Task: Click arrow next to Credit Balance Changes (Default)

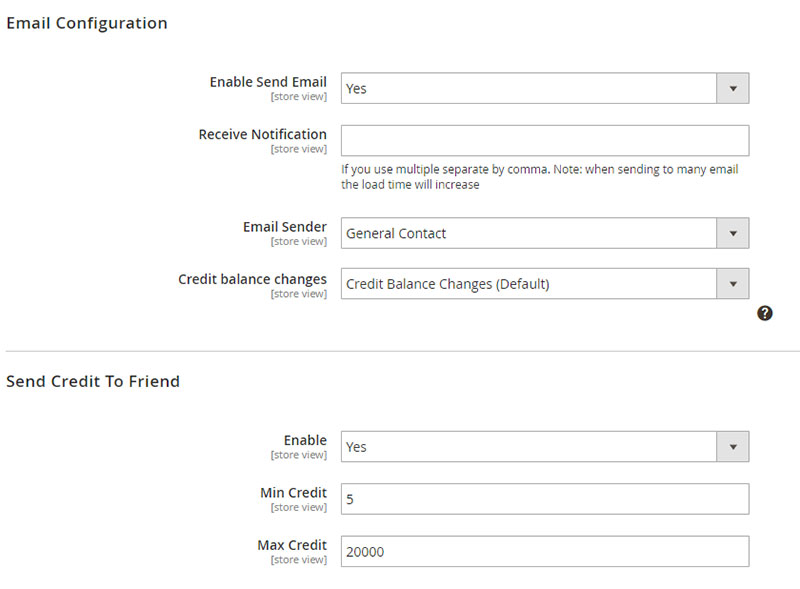Action: tap(733, 284)
